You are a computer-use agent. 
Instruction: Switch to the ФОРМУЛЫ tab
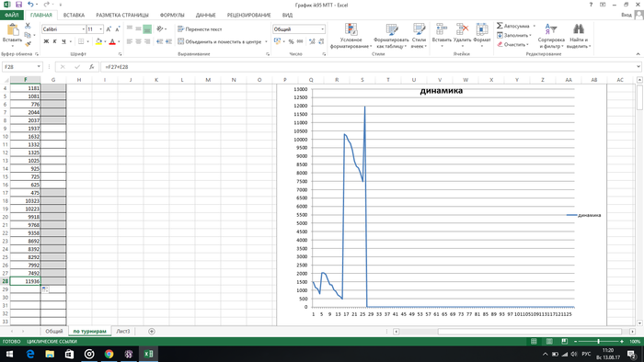click(x=172, y=16)
